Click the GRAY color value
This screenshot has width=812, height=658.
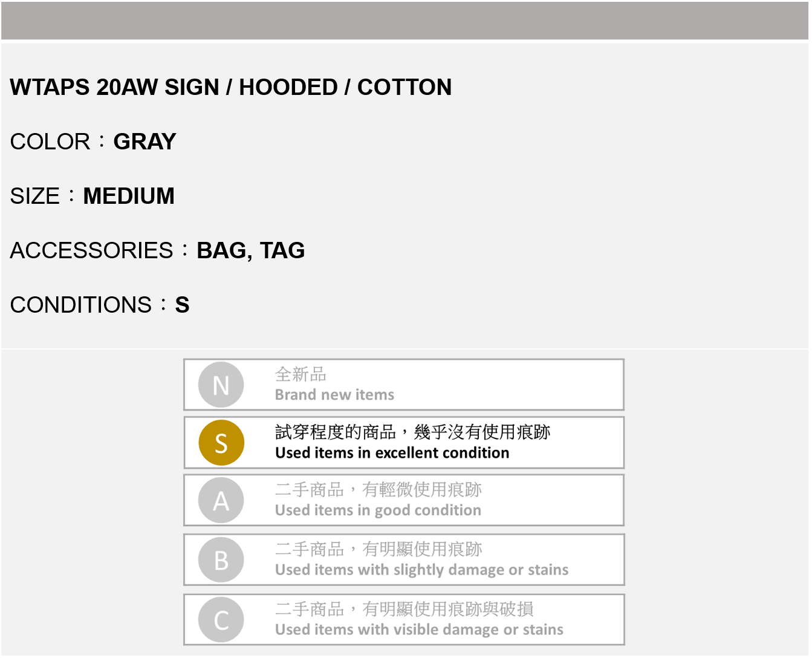coord(145,142)
